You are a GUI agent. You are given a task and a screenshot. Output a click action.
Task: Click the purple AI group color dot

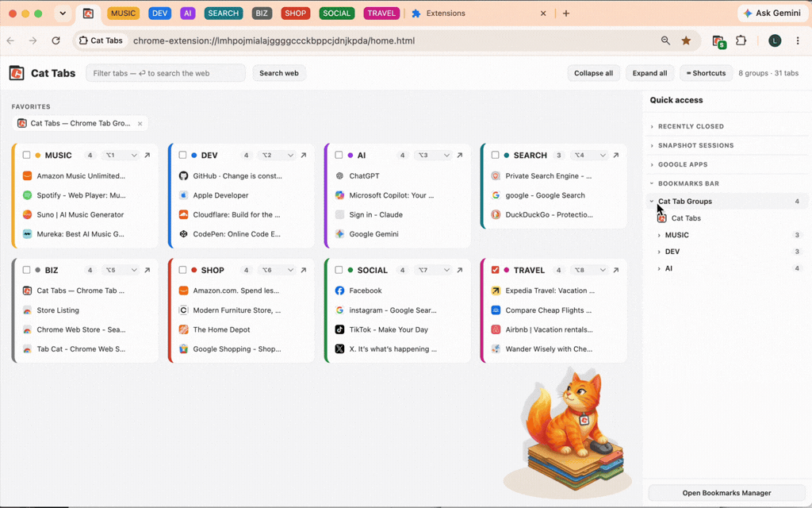(x=350, y=155)
